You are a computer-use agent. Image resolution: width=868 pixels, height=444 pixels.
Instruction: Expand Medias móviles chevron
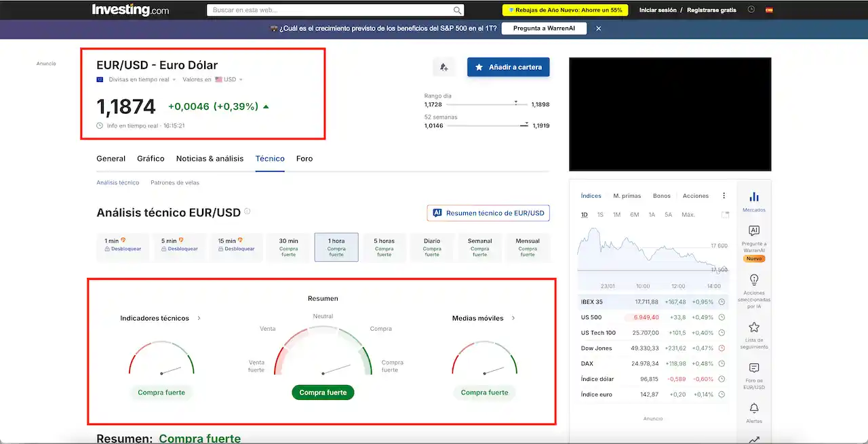click(x=513, y=318)
